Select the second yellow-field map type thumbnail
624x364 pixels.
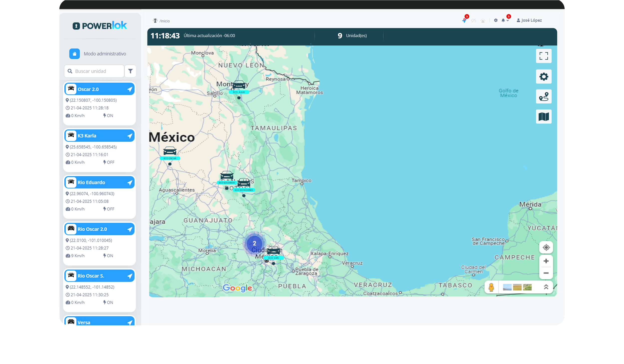[517, 287]
